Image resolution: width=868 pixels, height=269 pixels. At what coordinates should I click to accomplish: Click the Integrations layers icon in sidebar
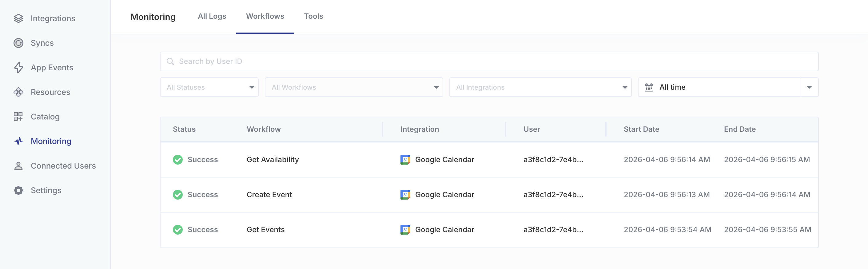click(x=18, y=18)
